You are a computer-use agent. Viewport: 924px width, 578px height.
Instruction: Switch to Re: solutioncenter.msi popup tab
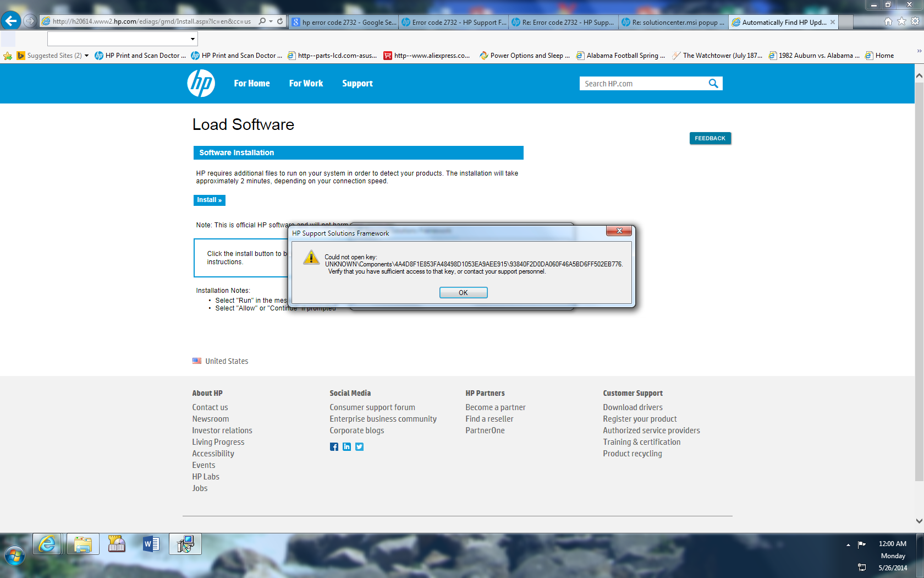[x=674, y=23]
